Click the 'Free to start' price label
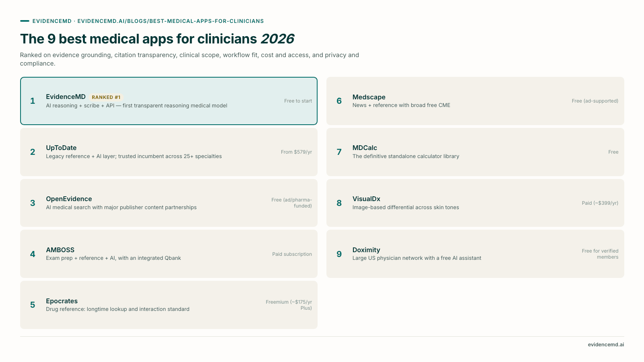Screen dimensions: 644x362 [x=298, y=101]
